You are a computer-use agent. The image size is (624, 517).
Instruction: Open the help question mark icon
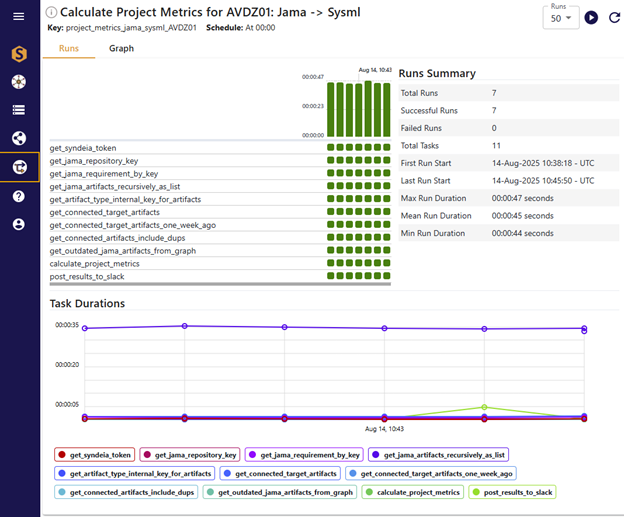(19, 196)
